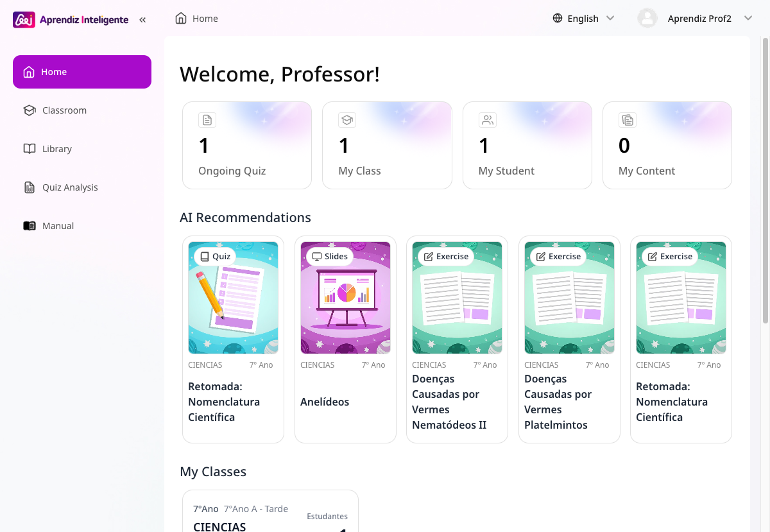
Task: Open the Library menu item
Action: (x=82, y=149)
